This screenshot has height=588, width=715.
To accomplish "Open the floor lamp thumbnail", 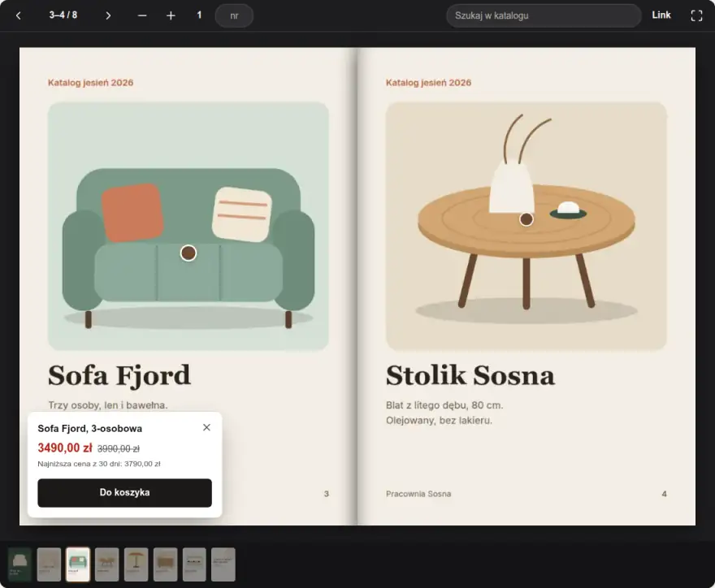I will click(x=136, y=564).
